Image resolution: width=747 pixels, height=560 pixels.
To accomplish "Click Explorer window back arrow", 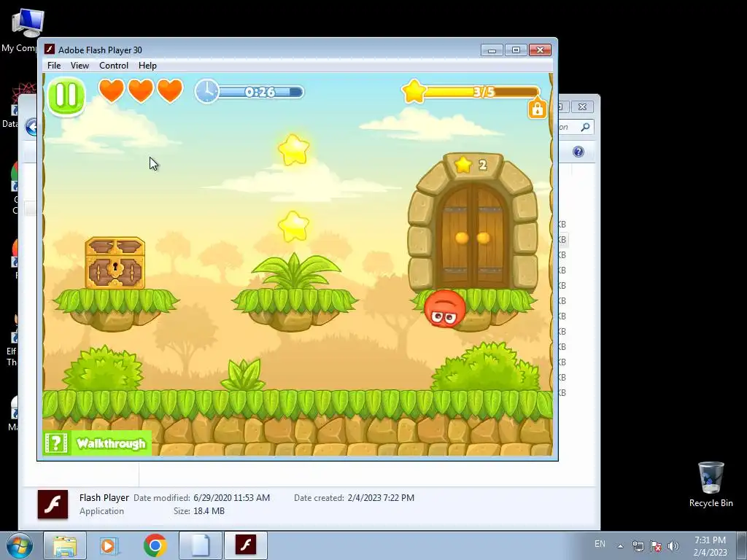I will tap(31, 127).
